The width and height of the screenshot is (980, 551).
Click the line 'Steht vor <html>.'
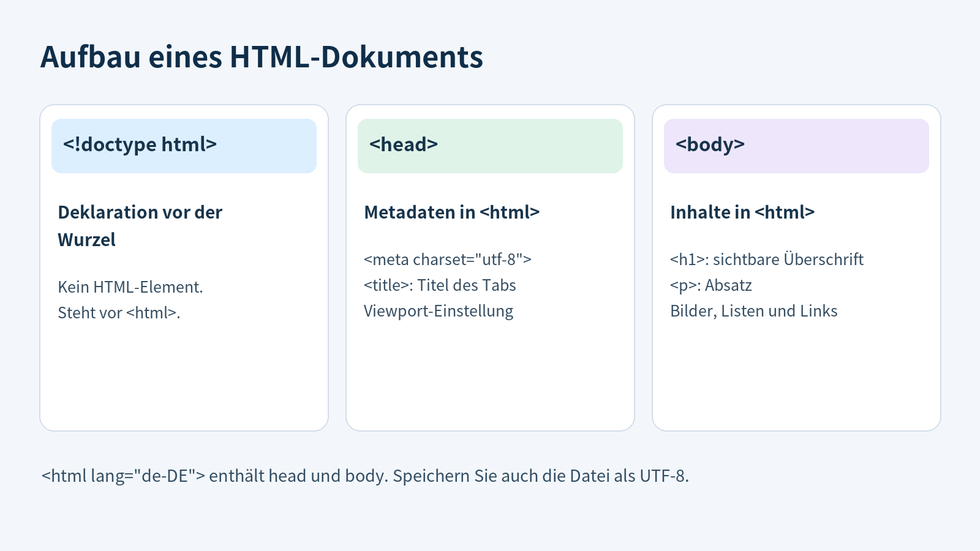(x=119, y=313)
